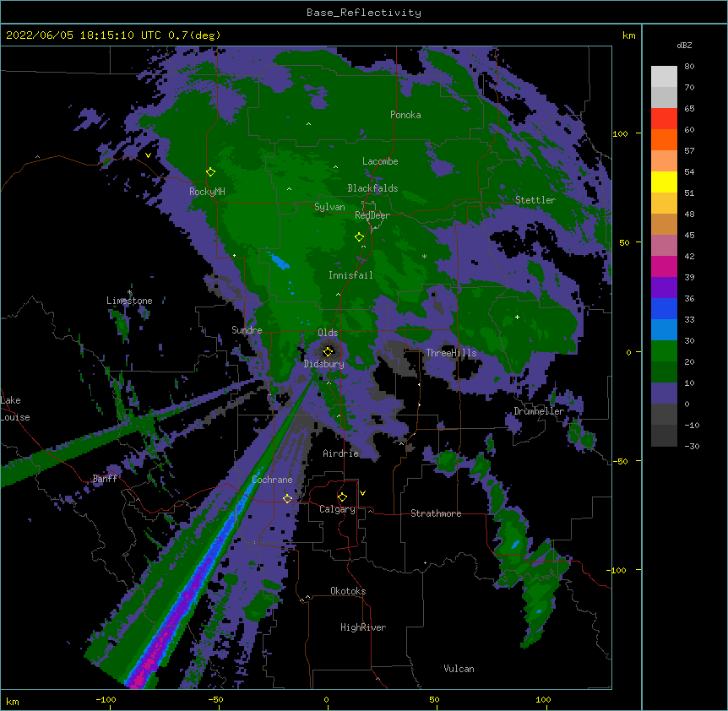The image size is (728, 711).
Task: Select the Lake Louise map label
Action: click(x=15, y=409)
